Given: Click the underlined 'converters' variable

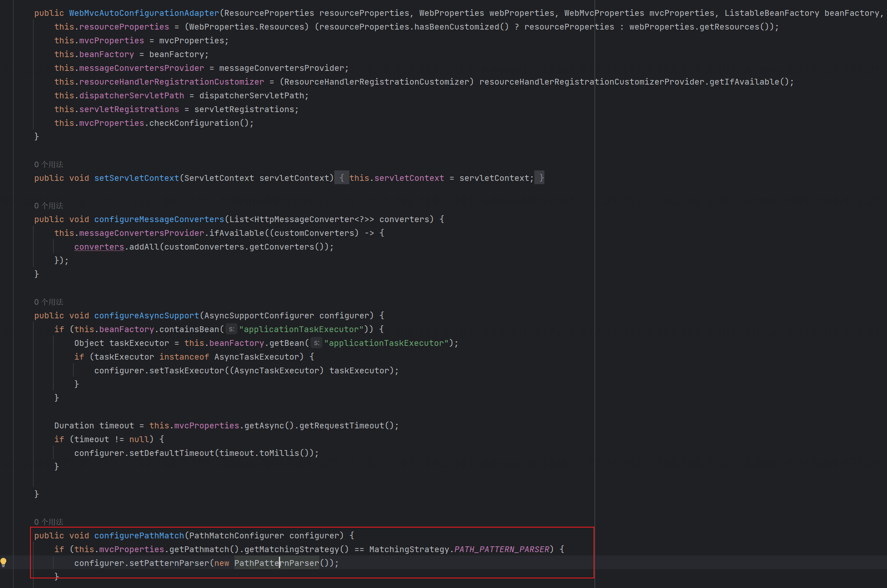Looking at the screenshot, I should click(99, 247).
